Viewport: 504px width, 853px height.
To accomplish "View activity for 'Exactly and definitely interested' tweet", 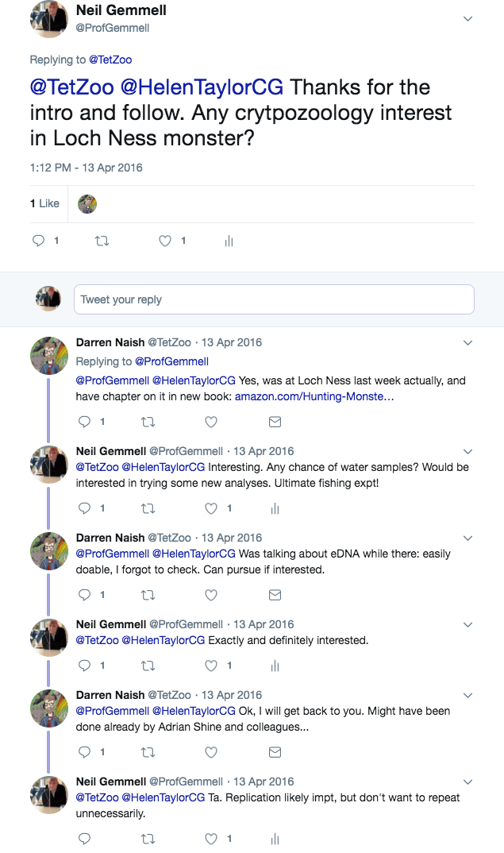I will pyautogui.click(x=275, y=666).
